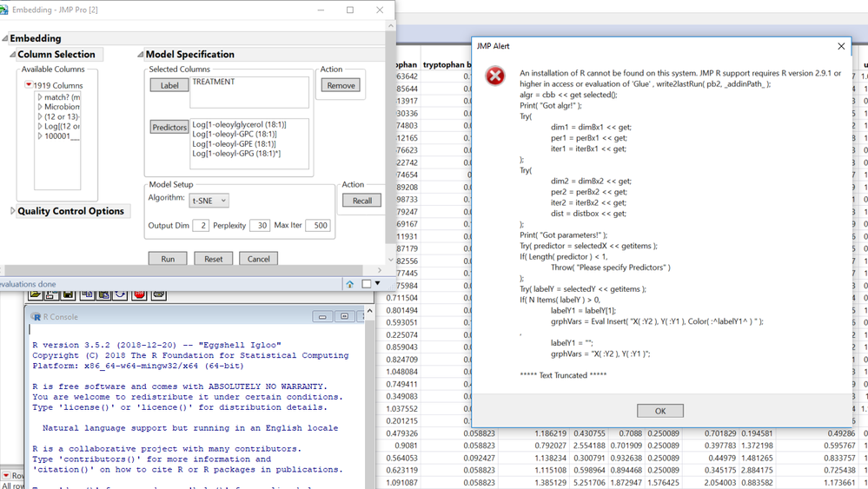The image size is (868, 489).
Task: Click the Predictors button
Action: tap(169, 128)
